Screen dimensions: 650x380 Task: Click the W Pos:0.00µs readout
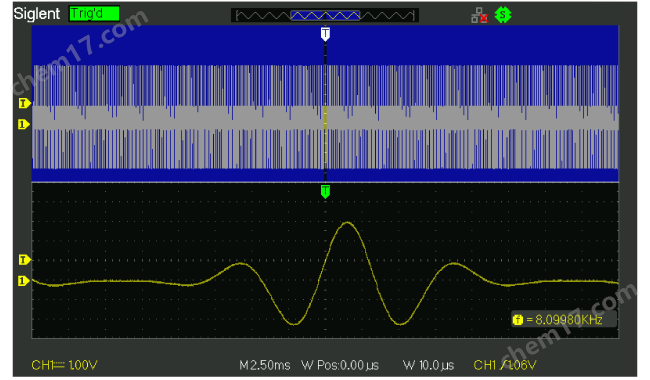pyautogui.click(x=340, y=365)
